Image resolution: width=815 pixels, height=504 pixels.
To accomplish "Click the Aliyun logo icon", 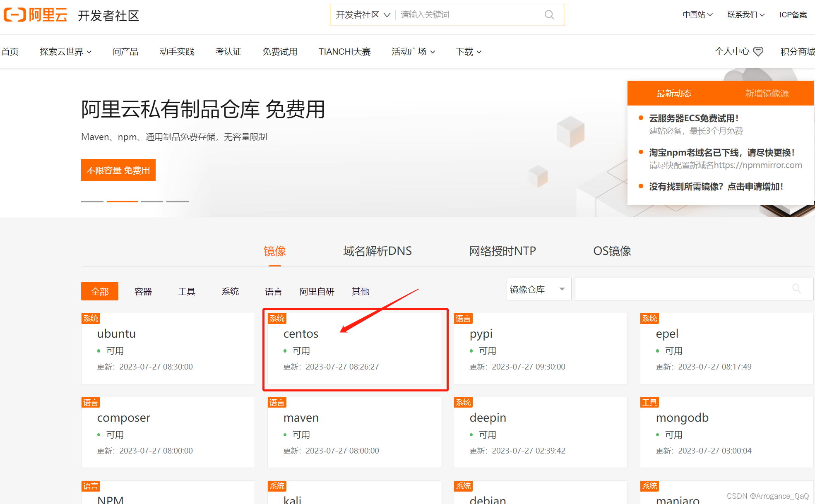I will [x=15, y=15].
